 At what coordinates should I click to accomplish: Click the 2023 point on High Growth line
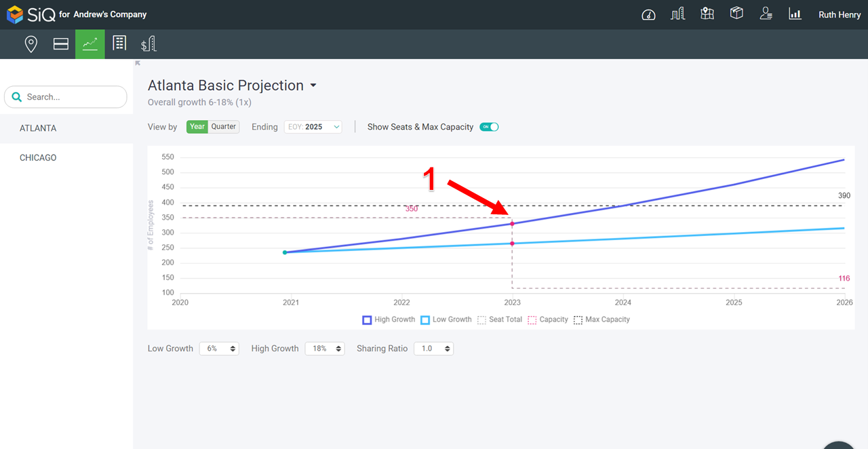pyautogui.click(x=512, y=223)
